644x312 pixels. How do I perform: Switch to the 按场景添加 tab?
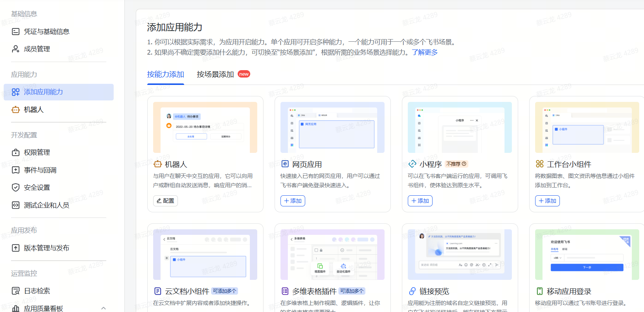215,75
